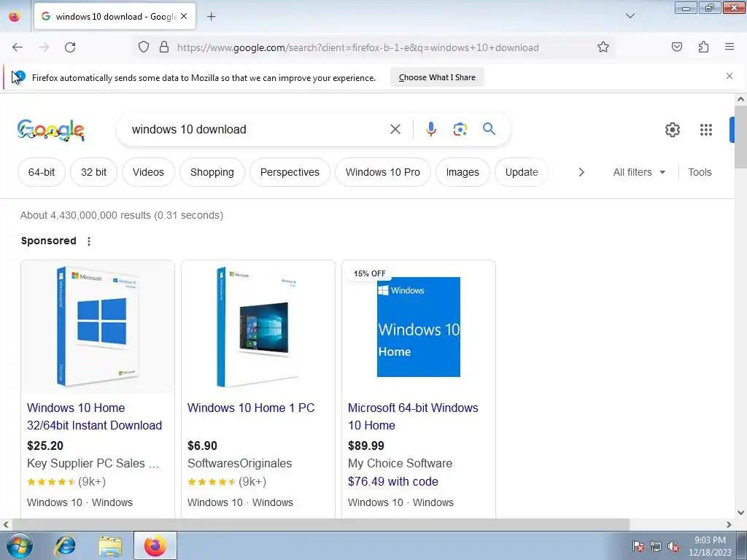Click the $76.49 with code offer
This screenshot has height=560, width=747.
(x=393, y=481)
